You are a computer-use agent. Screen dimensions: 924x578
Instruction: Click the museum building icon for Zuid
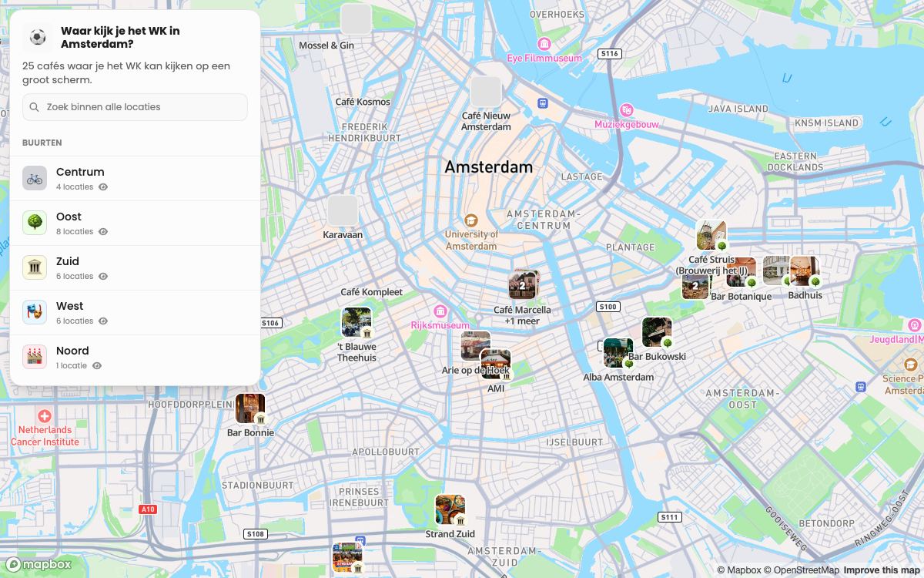tap(35, 268)
